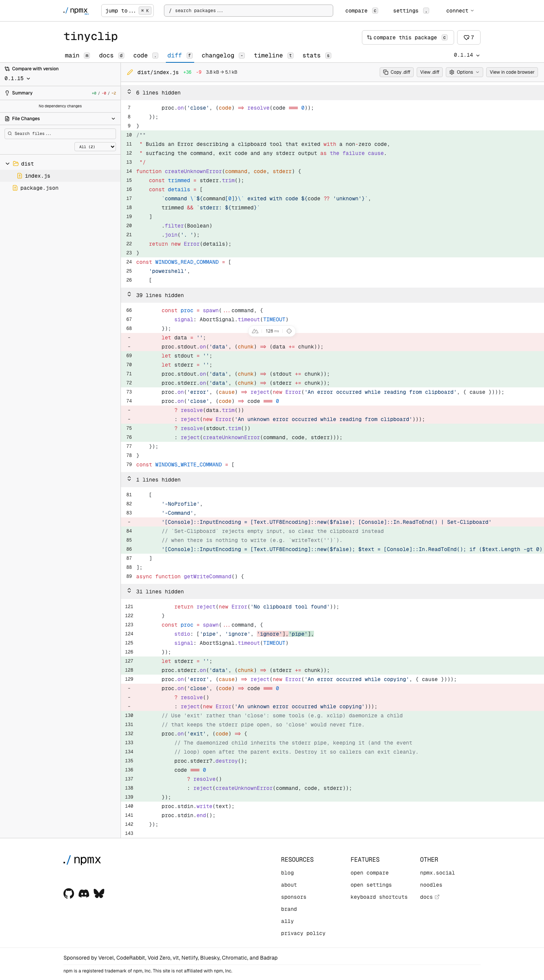The image size is (544, 980).
Task: Click the Summary lightbulb icon
Action: pos(7,93)
